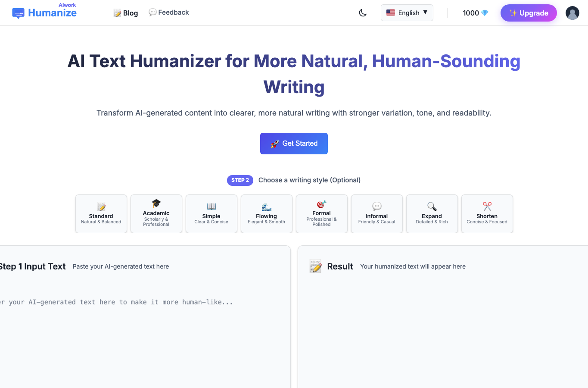The width and height of the screenshot is (588, 388).
Task: Open the Feedback link
Action: [x=169, y=13]
